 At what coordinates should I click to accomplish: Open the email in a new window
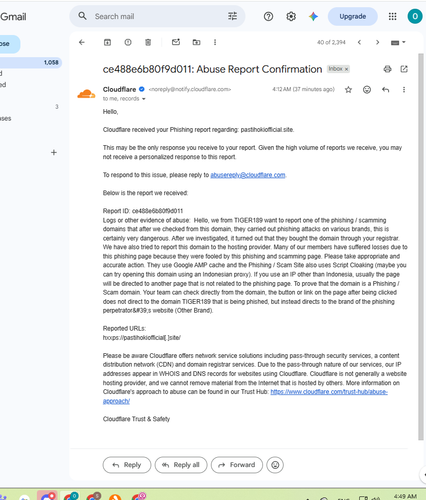[404, 69]
